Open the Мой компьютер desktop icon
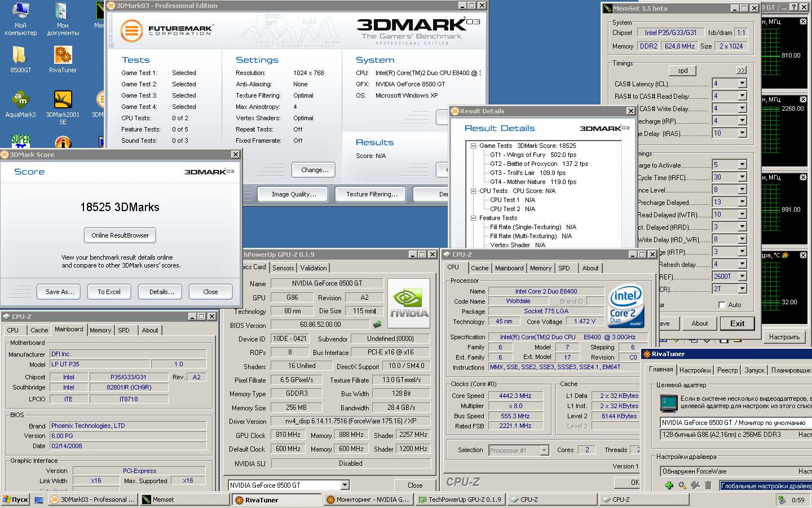The width and height of the screenshot is (812, 508). (x=21, y=19)
